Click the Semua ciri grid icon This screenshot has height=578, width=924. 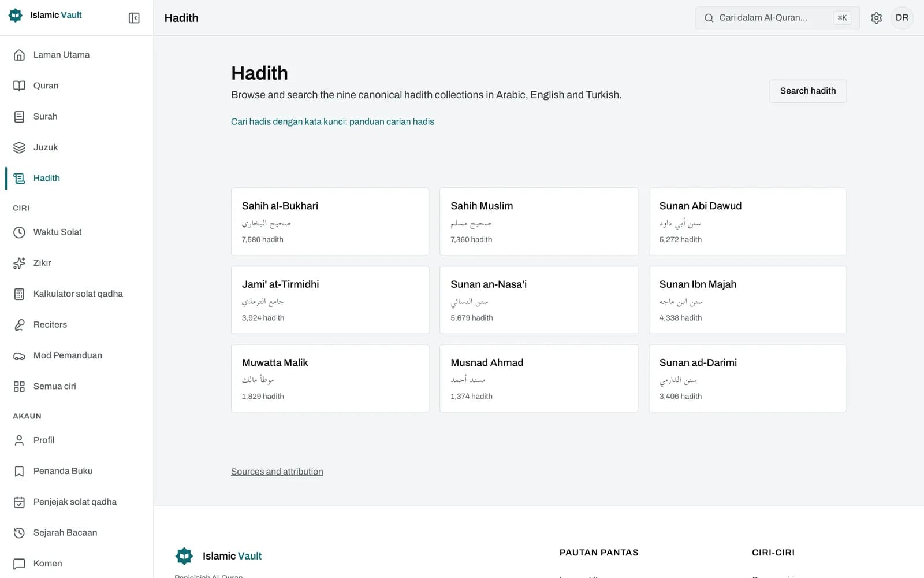click(x=19, y=386)
